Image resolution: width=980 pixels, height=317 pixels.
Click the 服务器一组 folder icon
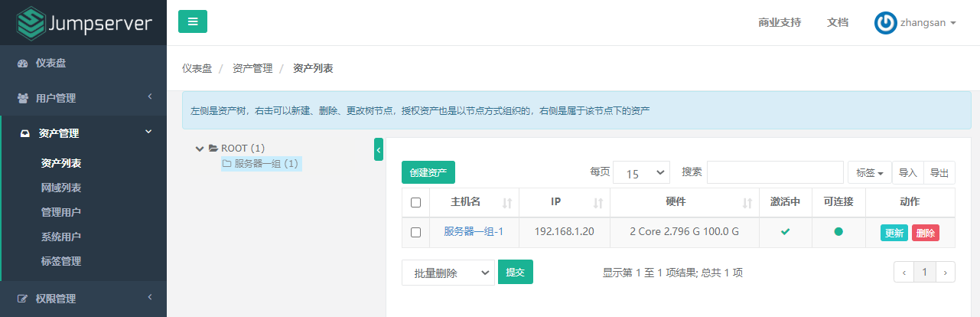[x=226, y=163]
